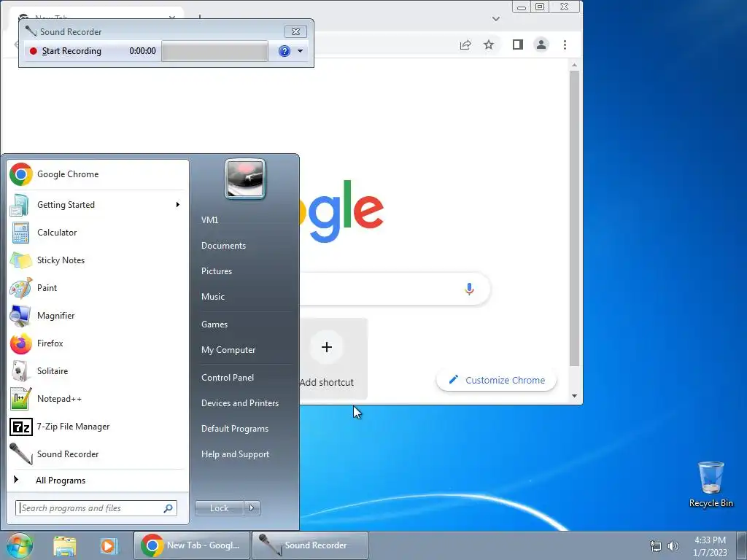Open the shutdown options arrow next to Lock
Viewport: 747px width, 560px height.
point(252,508)
